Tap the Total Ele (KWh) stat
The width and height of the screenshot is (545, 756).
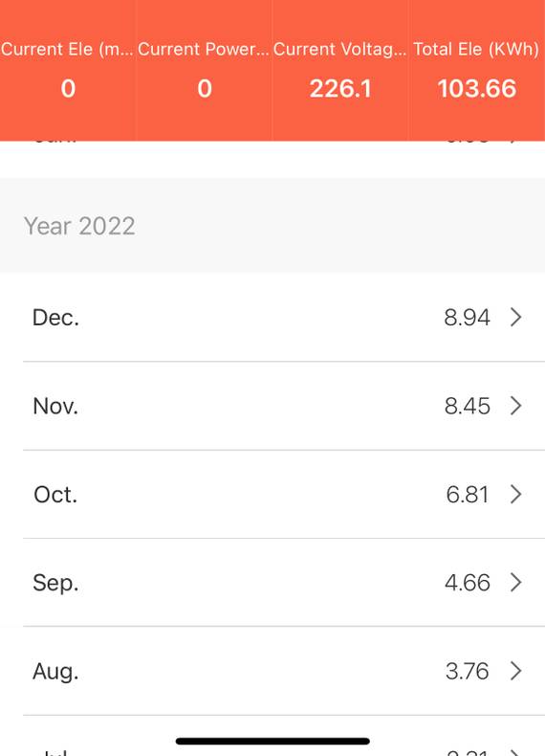476,71
